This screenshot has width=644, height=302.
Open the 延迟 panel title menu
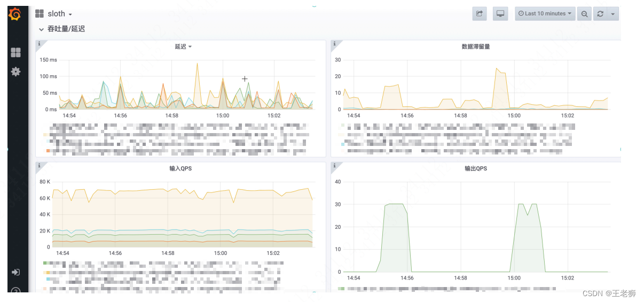tap(183, 47)
